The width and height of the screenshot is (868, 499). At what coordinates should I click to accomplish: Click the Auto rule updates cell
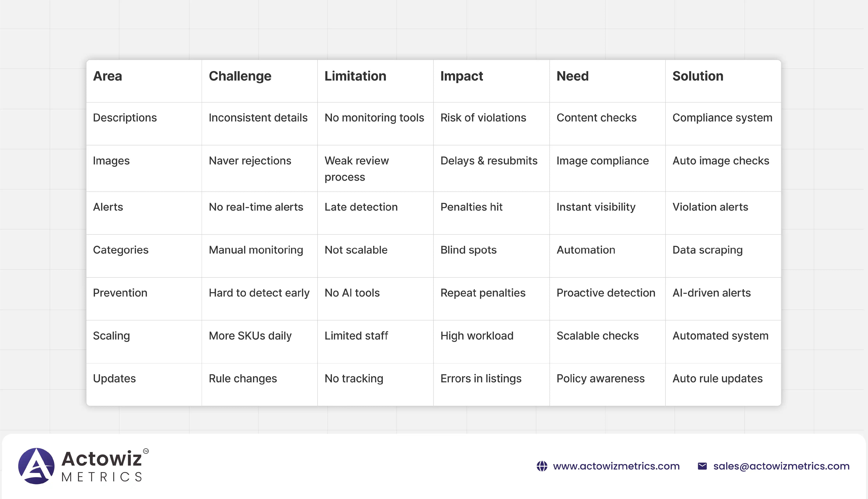717,378
